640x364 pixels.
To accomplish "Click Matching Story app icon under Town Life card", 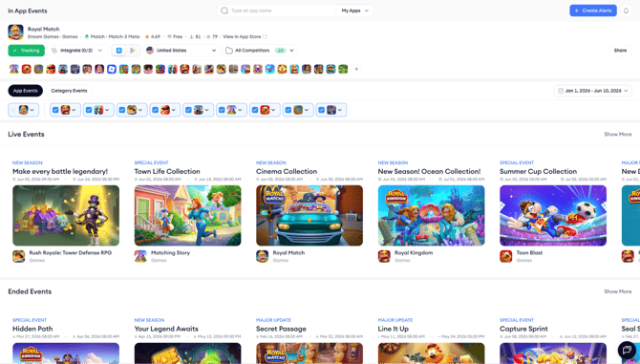I will [x=140, y=256].
